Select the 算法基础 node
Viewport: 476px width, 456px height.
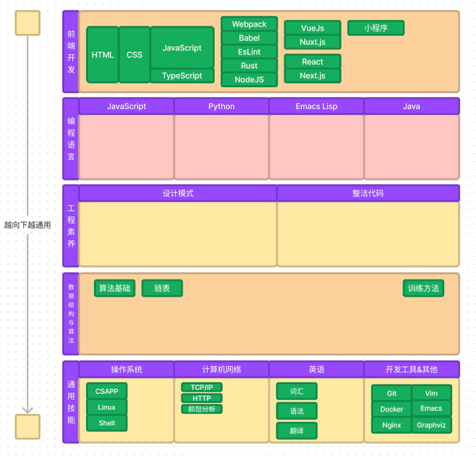(114, 288)
